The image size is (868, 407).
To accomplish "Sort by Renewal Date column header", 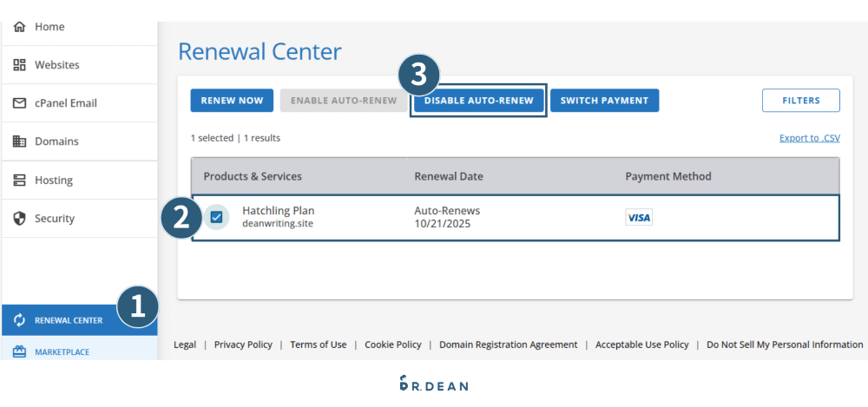I will (x=449, y=176).
